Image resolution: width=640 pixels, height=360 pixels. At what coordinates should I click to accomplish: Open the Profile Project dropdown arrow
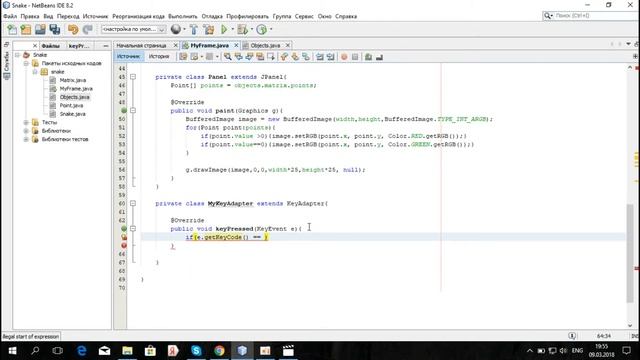(x=271, y=29)
